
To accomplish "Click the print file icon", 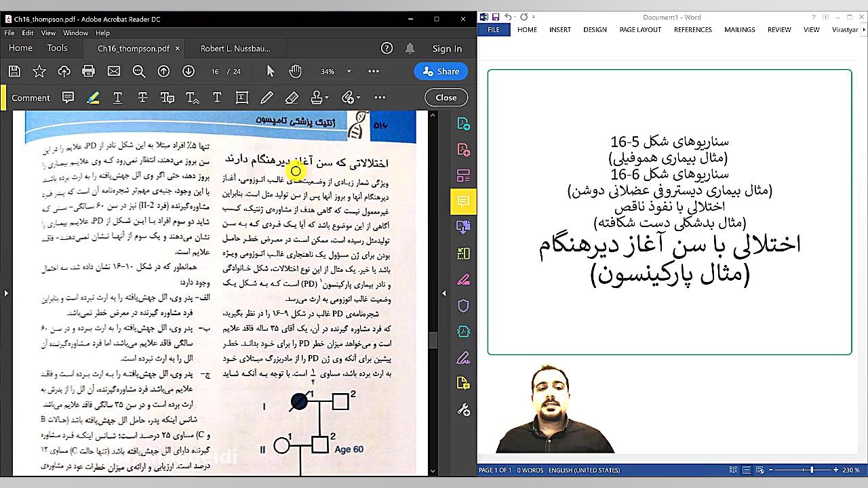I will coord(88,71).
